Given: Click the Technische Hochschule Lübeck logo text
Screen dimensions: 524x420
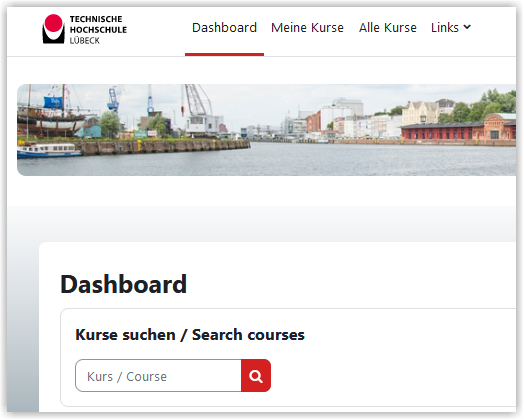Looking at the screenshot, I should point(98,29).
